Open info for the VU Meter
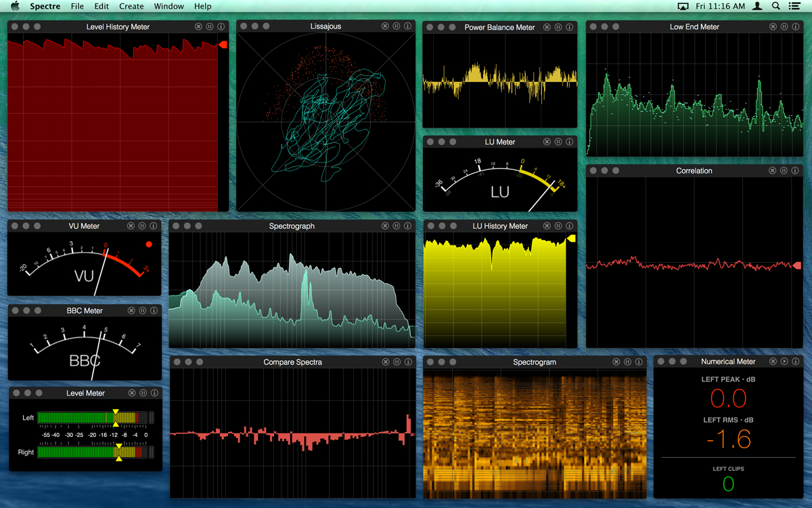Viewport: 812px width, 508px height. coord(154,226)
